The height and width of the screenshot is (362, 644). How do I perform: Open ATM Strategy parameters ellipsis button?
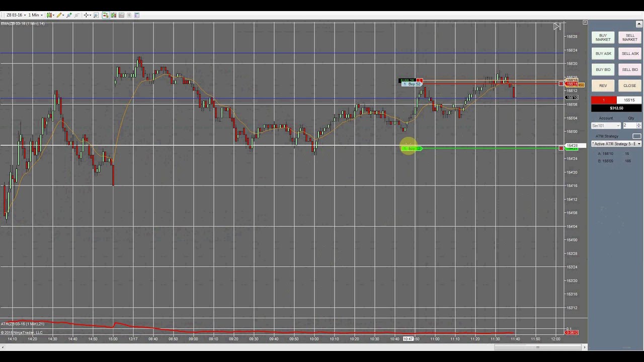coord(636,136)
